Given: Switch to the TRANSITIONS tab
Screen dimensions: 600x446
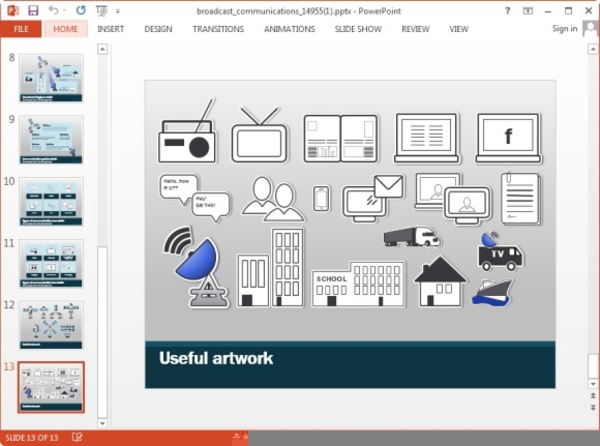Looking at the screenshot, I should click(x=218, y=29).
